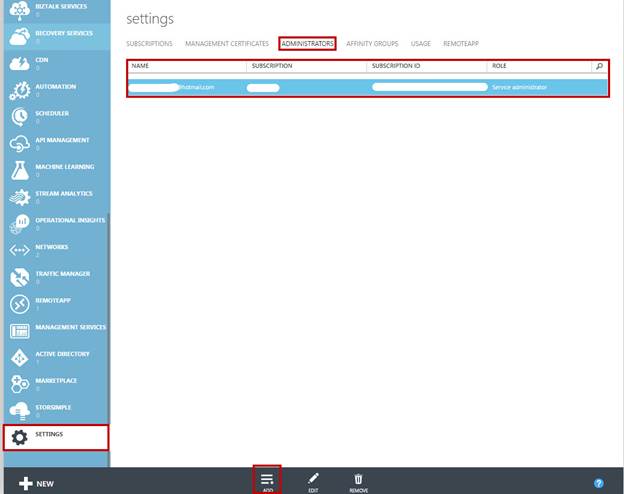Open the Scheduler clock icon
624x494 pixels.
pos(20,117)
